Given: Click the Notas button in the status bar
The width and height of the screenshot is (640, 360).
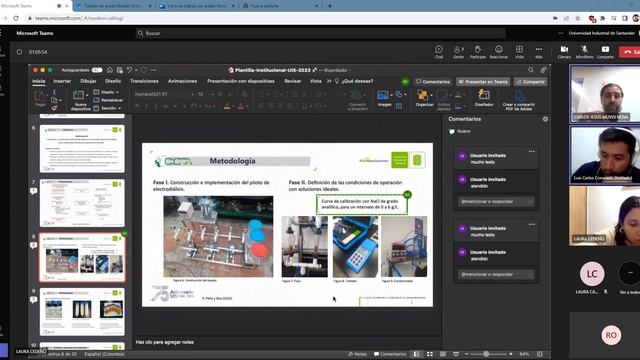Looking at the screenshot, I should pyautogui.click(x=358, y=354).
